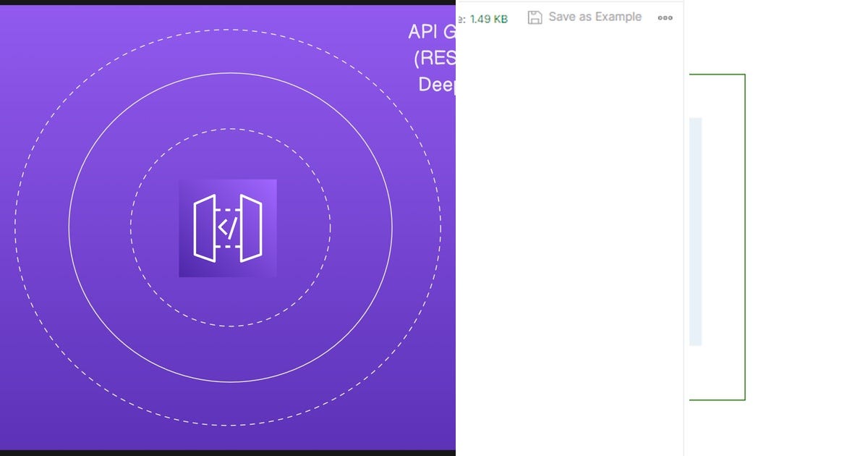The height and width of the screenshot is (456, 868).
Task: Click the code brackets emblem on the purple tile
Action: point(228,228)
